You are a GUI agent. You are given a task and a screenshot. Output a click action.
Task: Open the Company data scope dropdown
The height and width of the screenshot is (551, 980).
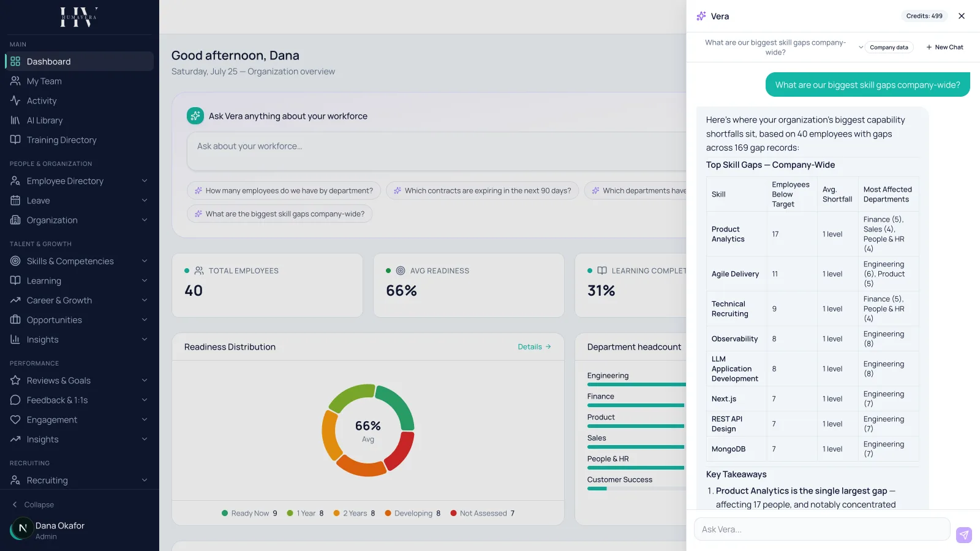pos(888,47)
